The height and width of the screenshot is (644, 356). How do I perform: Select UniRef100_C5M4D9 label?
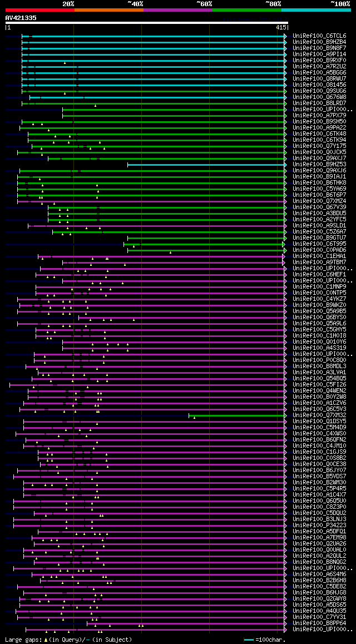point(319,428)
